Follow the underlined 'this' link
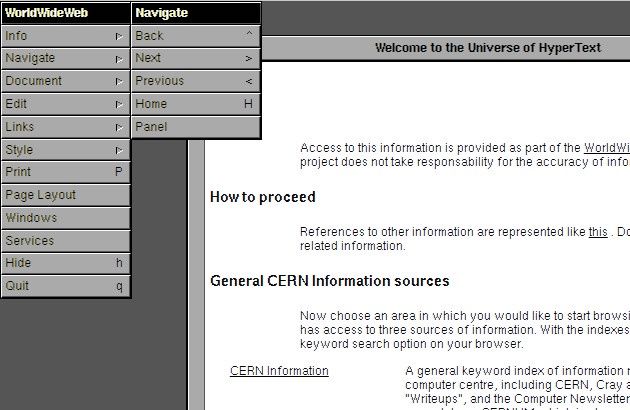The image size is (630, 410). 598,232
